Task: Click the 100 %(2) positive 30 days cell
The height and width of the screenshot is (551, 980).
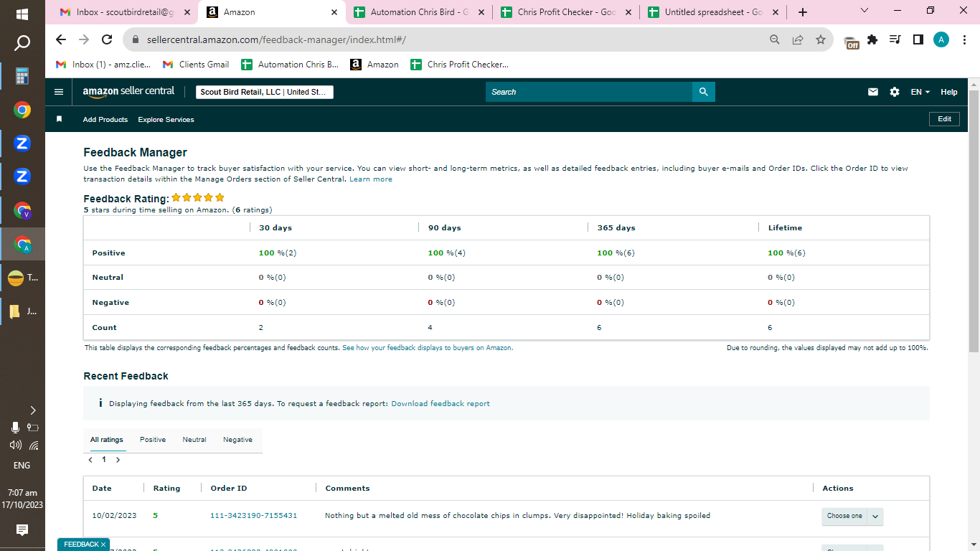Action: point(278,253)
